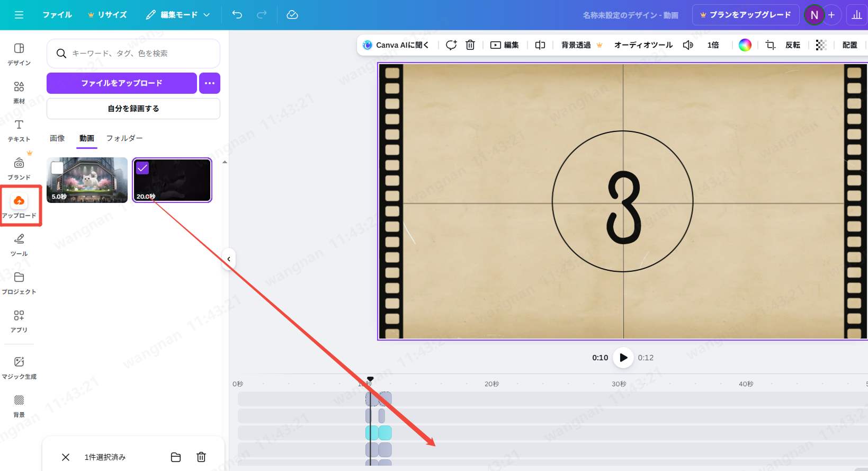Undo the last action
This screenshot has width=868, height=471.
pos(237,15)
